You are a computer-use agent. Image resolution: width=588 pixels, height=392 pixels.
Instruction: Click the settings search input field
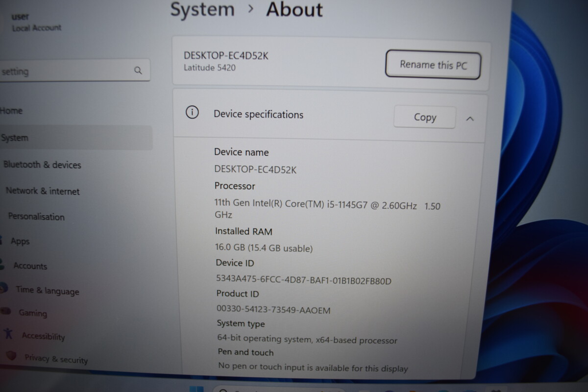[x=73, y=71]
